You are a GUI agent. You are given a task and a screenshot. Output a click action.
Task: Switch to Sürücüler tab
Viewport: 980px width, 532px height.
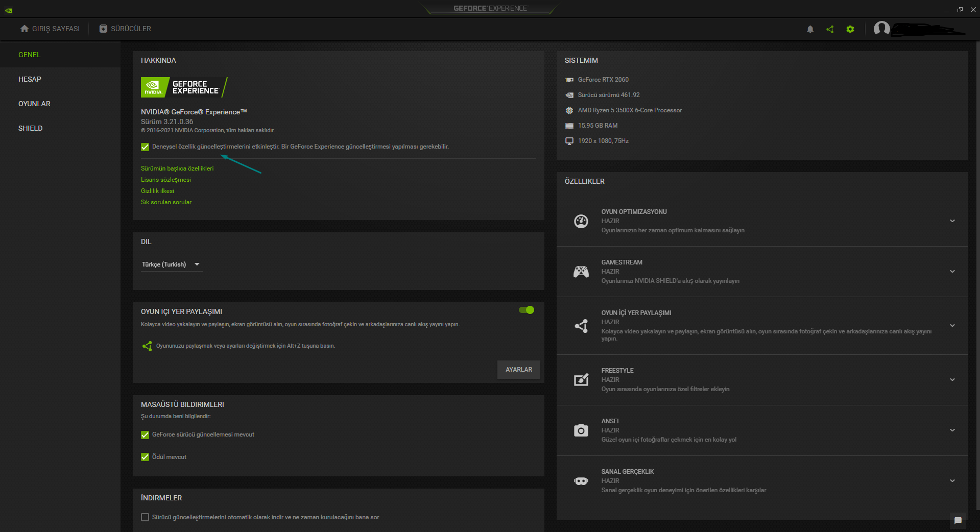(x=125, y=29)
